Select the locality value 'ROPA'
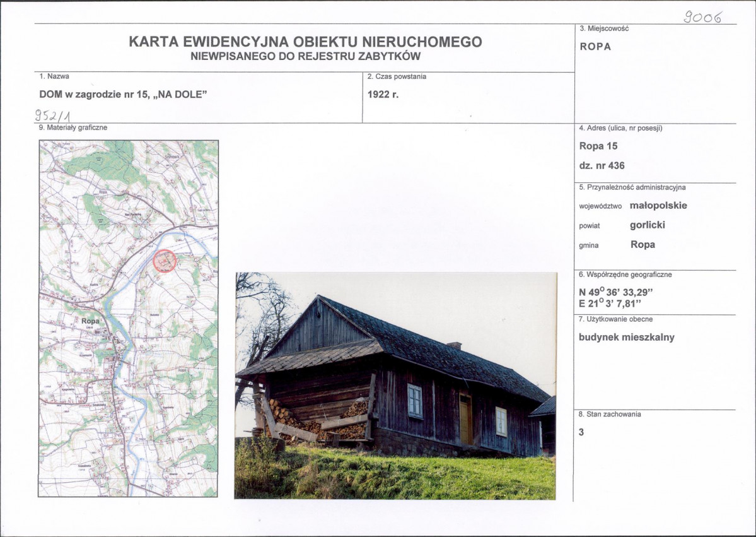Image resolution: width=756 pixels, height=537 pixels. click(595, 47)
